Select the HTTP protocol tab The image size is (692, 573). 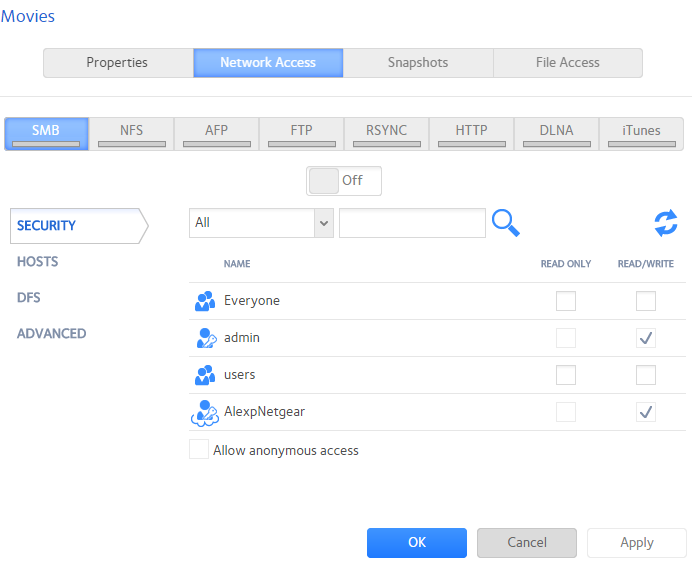[471, 134]
